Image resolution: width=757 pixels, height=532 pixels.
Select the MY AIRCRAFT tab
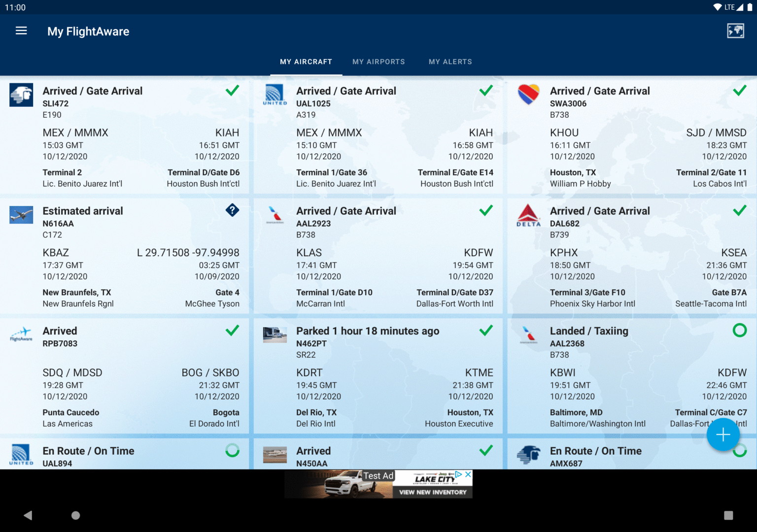coord(306,62)
